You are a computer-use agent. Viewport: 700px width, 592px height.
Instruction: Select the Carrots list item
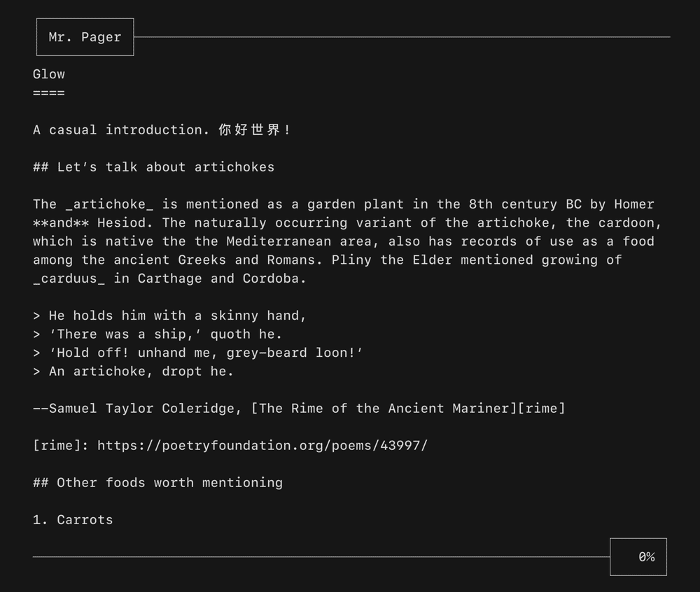point(73,519)
